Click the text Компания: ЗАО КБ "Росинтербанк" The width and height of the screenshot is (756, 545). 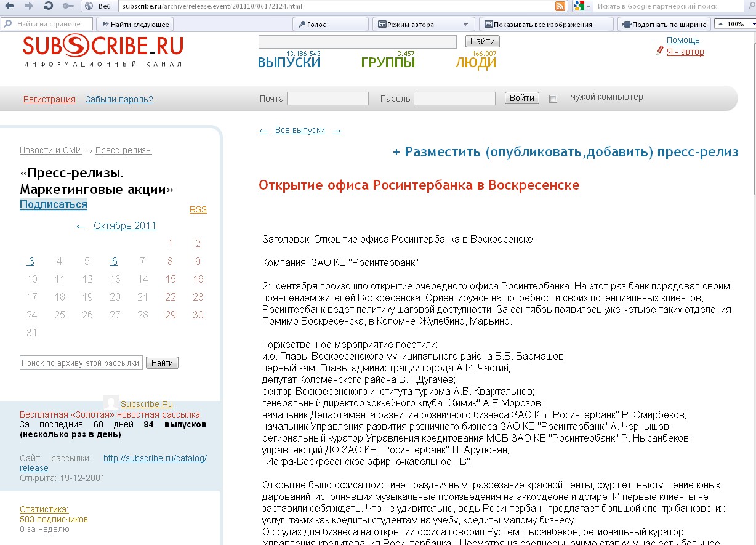click(x=340, y=263)
